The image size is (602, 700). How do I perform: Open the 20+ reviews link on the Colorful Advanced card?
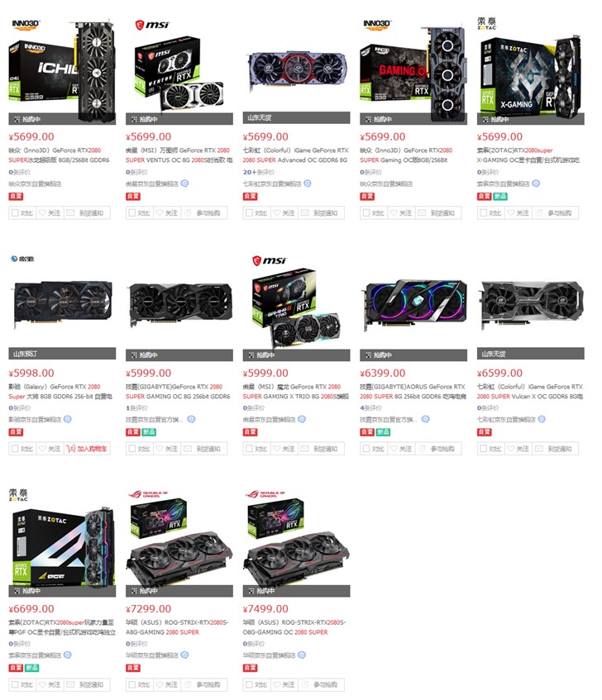(259, 172)
